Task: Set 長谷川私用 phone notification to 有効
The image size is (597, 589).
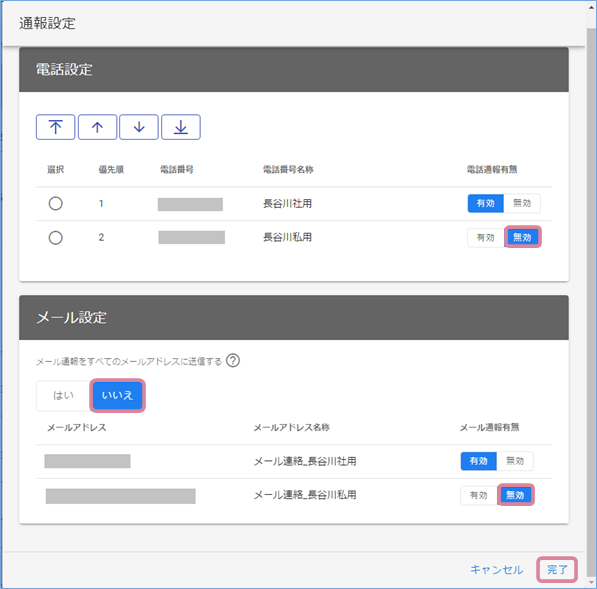Action: pyautogui.click(x=485, y=238)
